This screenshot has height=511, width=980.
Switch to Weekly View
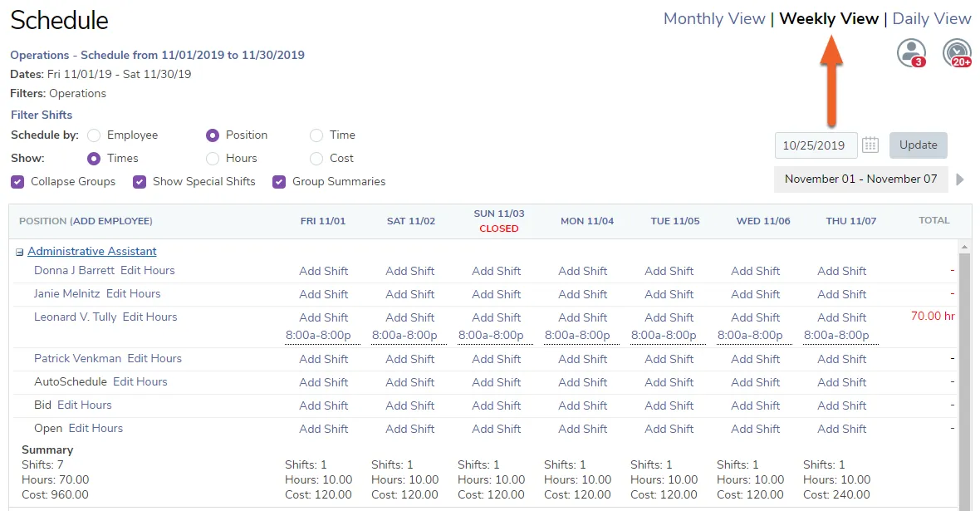pos(829,19)
